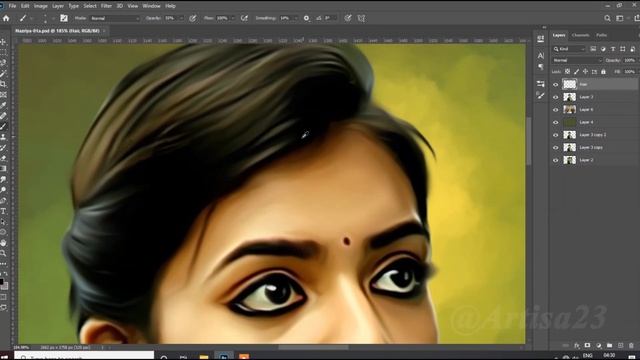The height and width of the screenshot is (360, 640).
Task: Open the Help menu
Action: pyautogui.click(x=170, y=6)
